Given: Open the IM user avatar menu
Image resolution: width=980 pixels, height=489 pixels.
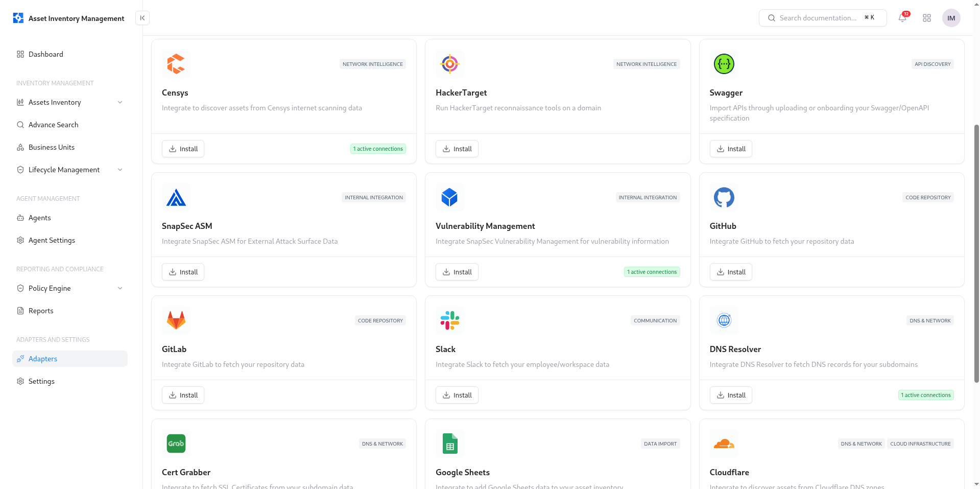Looking at the screenshot, I should tap(951, 18).
